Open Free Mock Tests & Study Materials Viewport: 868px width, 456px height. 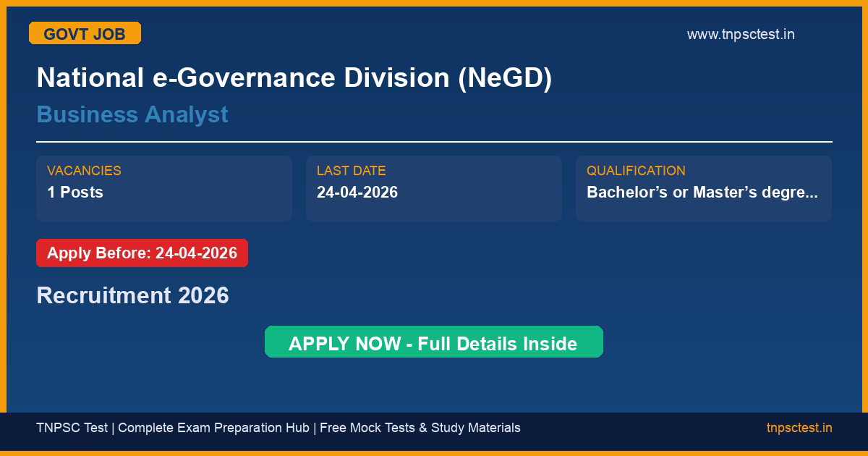click(x=420, y=428)
